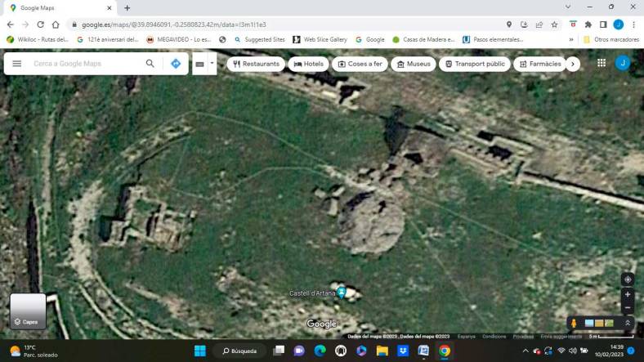Select the Restaurants category chip
The image size is (644, 362).
[256, 64]
